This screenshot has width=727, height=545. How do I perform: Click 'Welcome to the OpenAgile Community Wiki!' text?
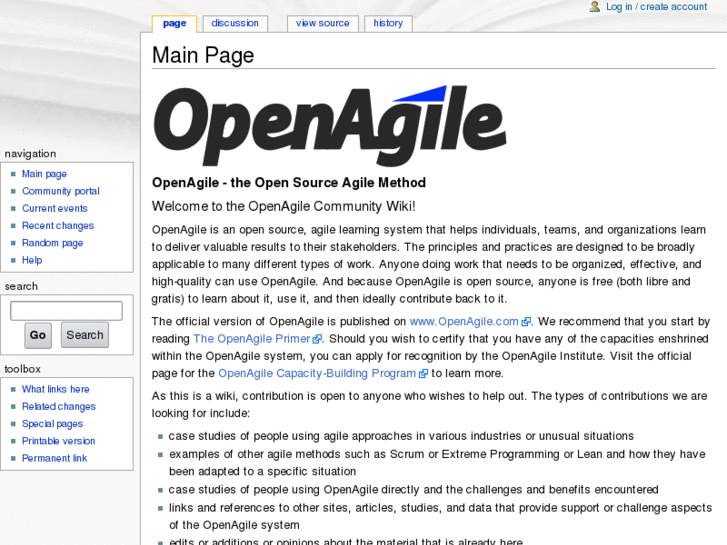[x=284, y=206]
